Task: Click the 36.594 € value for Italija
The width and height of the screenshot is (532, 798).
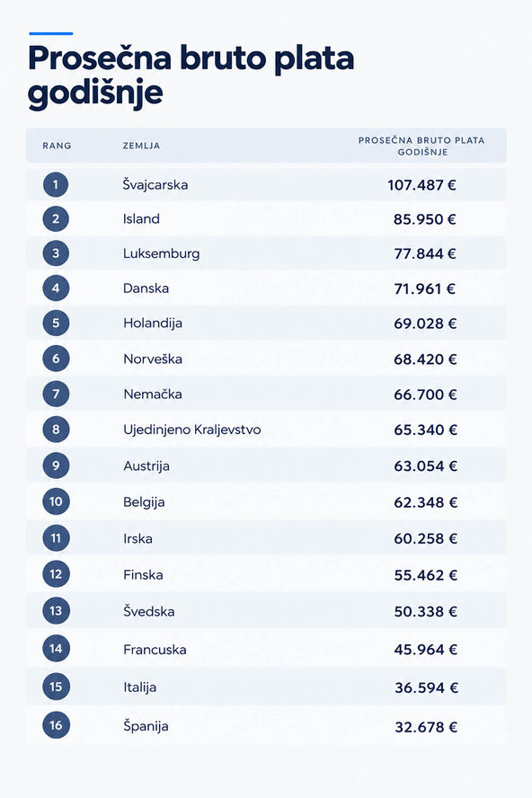Action: 426,687
